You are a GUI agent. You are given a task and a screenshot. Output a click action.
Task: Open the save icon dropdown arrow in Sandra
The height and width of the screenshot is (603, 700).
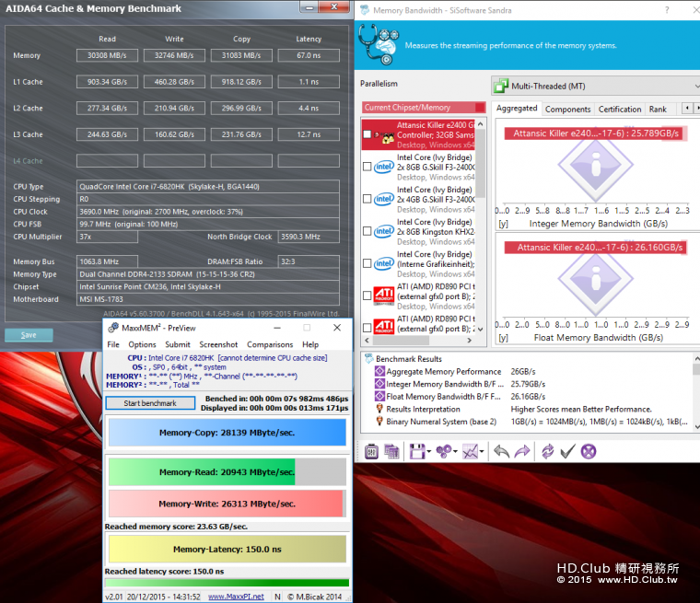tap(428, 452)
